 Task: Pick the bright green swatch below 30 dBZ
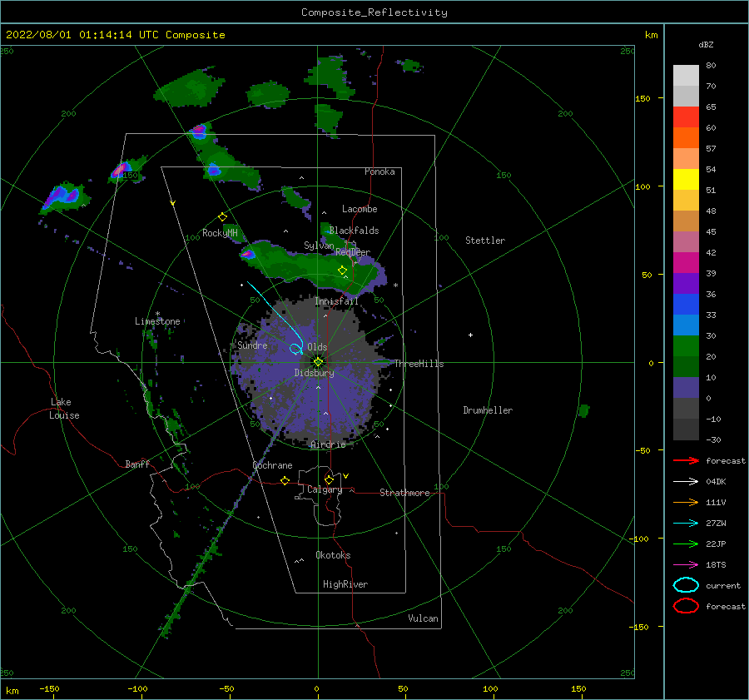(686, 346)
